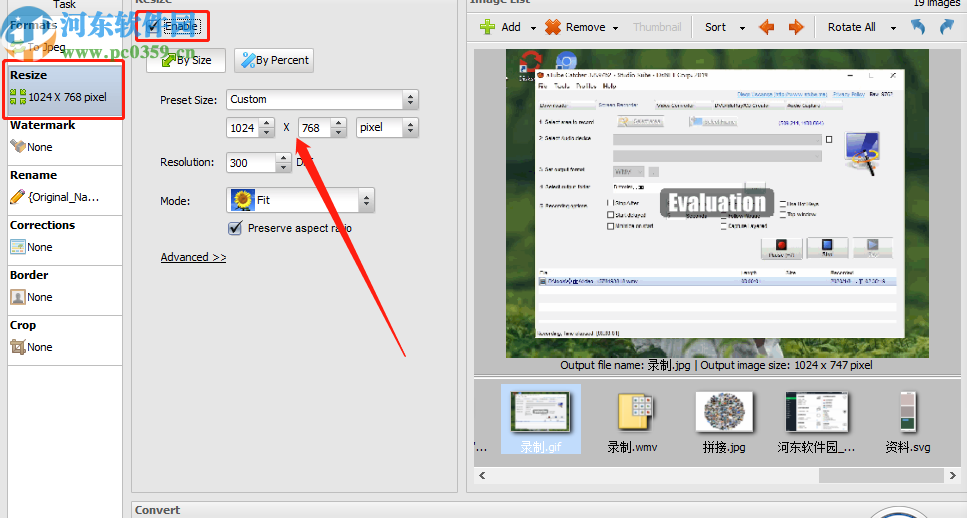
Task: Click the width field showing 1024
Action: [243, 128]
